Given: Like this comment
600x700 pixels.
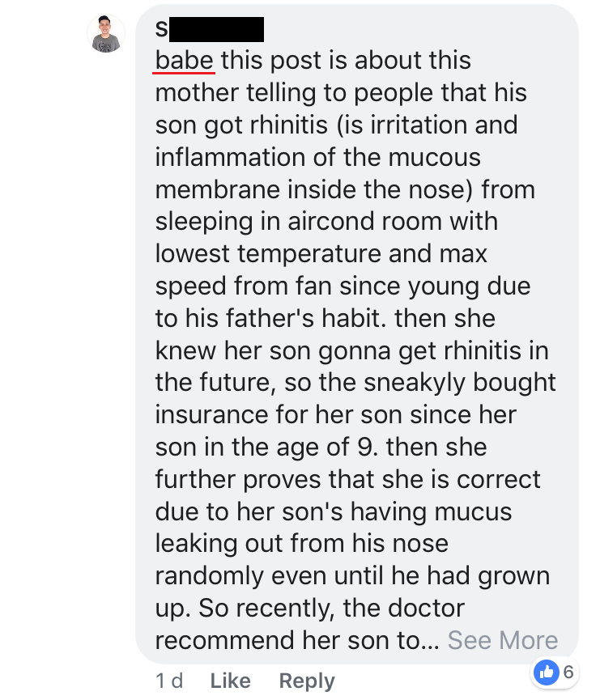Looking at the screenshot, I should 230,681.
